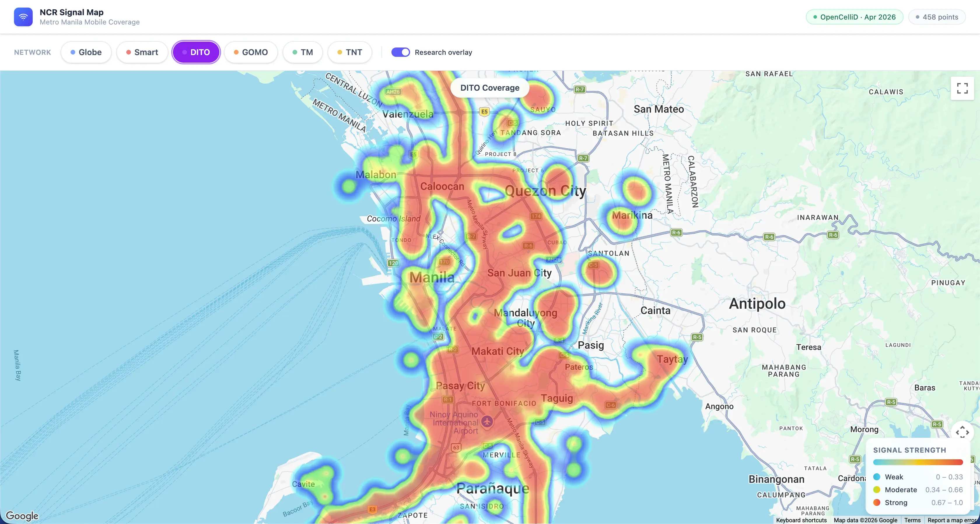The height and width of the screenshot is (524, 980).
Task: Click the Binangonan map label
Action: [x=776, y=479]
